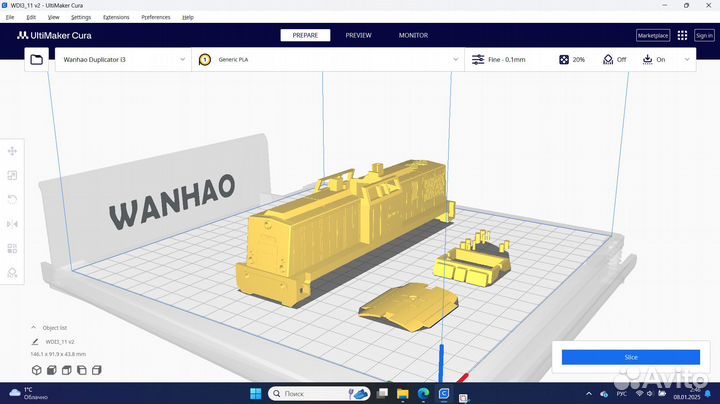Click the 20% infill setting
This screenshot has width=720, height=404.
pyautogui.click(x=572, y=60)
